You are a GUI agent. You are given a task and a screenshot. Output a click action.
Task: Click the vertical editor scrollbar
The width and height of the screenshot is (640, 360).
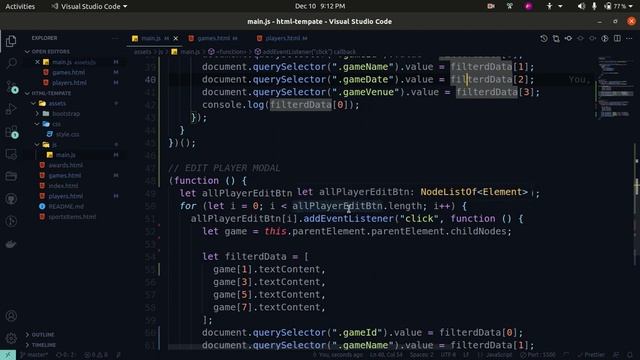pos(637,204)
